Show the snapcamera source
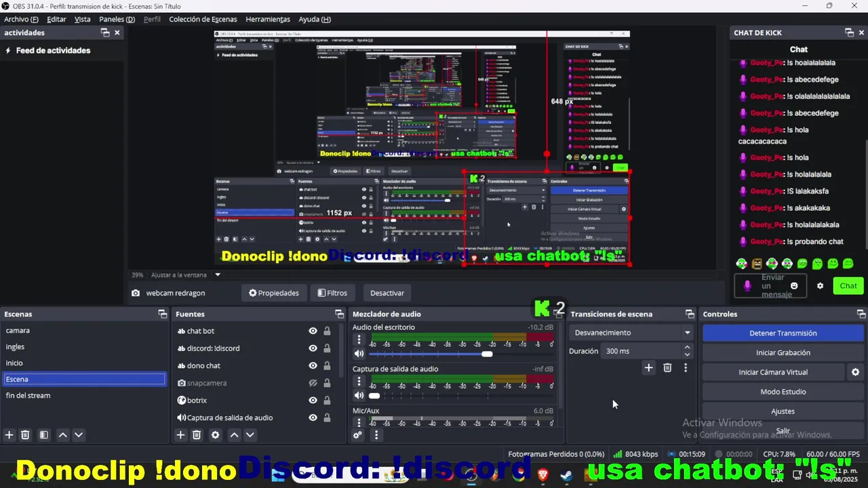Image resolution: width=868 pixels, height=488 pixels. point(313,383)
